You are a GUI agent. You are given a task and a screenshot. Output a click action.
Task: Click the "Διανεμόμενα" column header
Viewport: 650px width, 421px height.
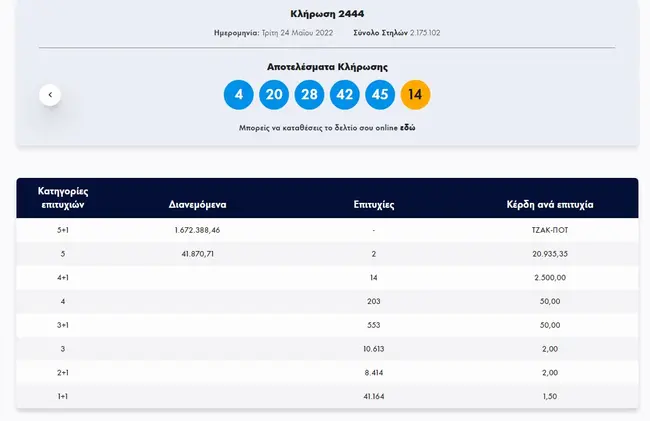pyautogui.click(x=197, y=204)
